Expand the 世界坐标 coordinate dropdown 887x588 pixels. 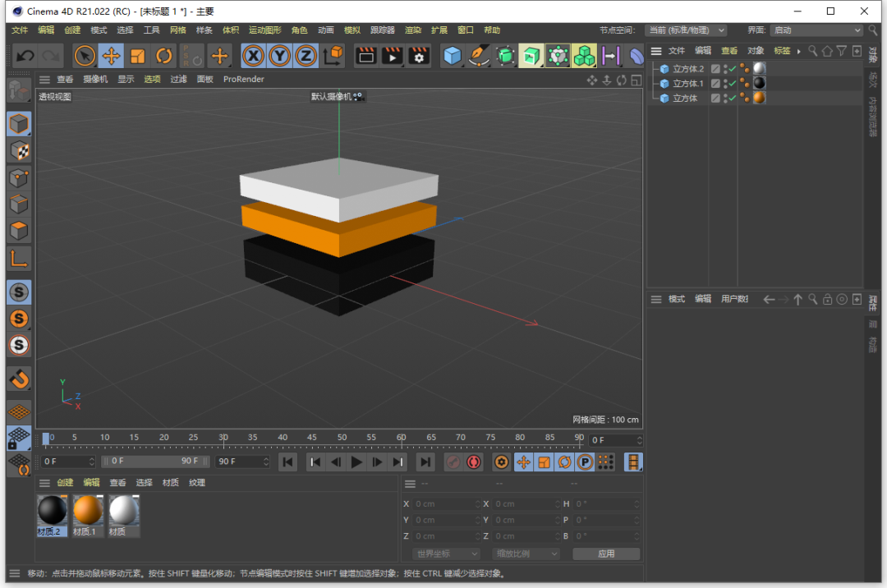[446, 554]
